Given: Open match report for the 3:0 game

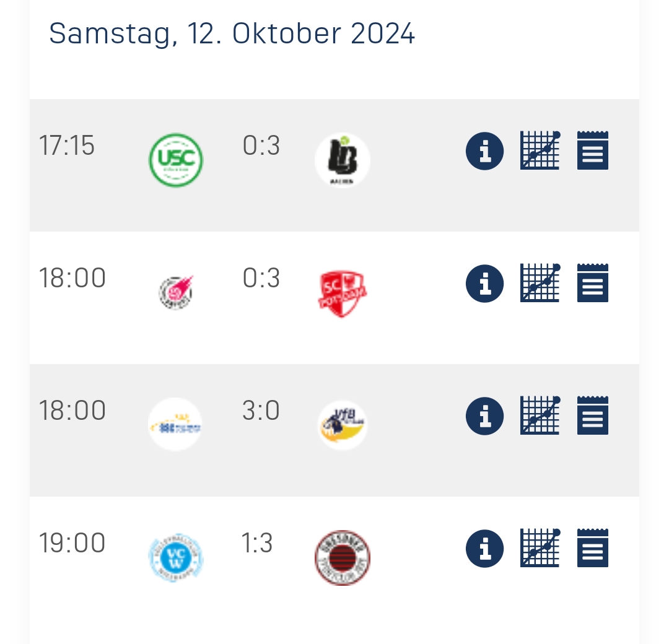Looking at the screenshot, I should pos(593,416).
